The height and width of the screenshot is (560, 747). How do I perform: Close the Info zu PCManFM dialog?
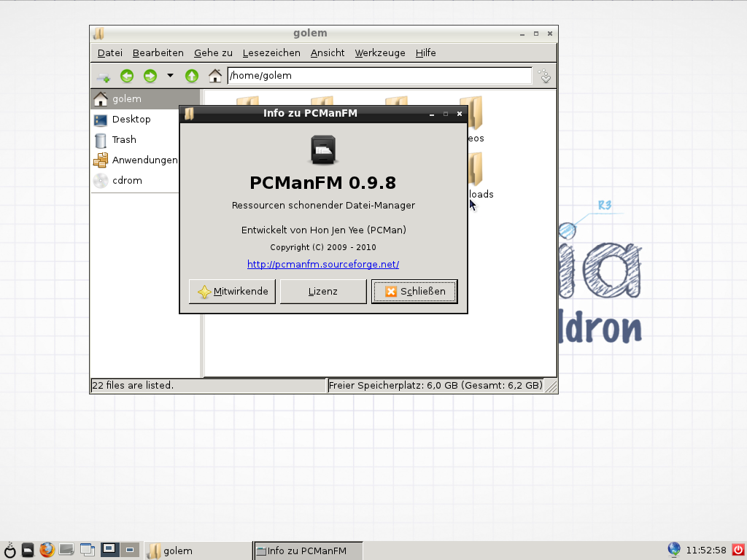point(460,114)
